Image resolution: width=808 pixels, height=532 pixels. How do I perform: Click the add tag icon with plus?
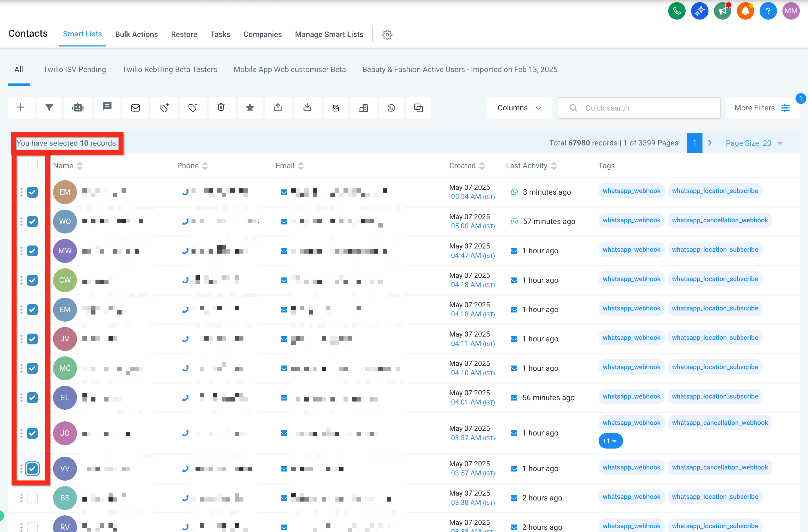tap(164, 108)
